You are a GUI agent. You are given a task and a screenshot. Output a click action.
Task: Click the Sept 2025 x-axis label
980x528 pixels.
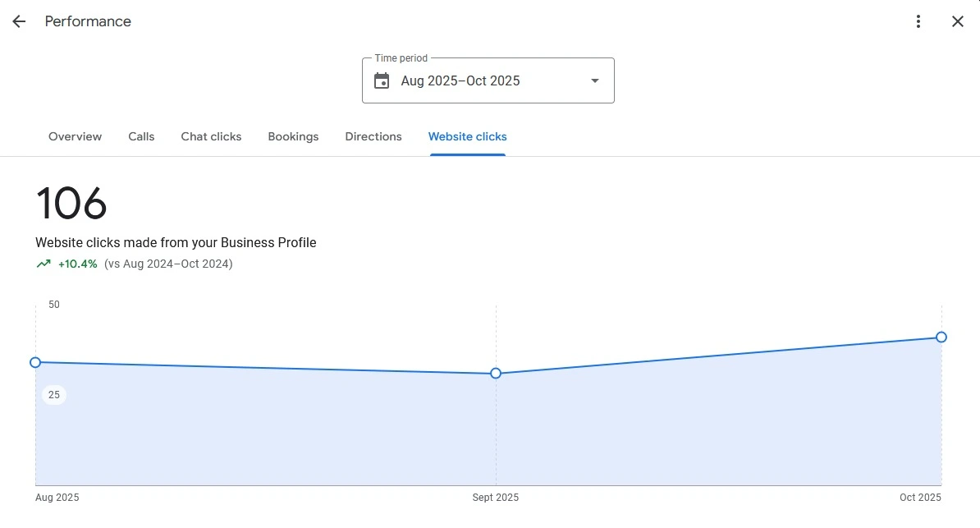coord(495,498)
